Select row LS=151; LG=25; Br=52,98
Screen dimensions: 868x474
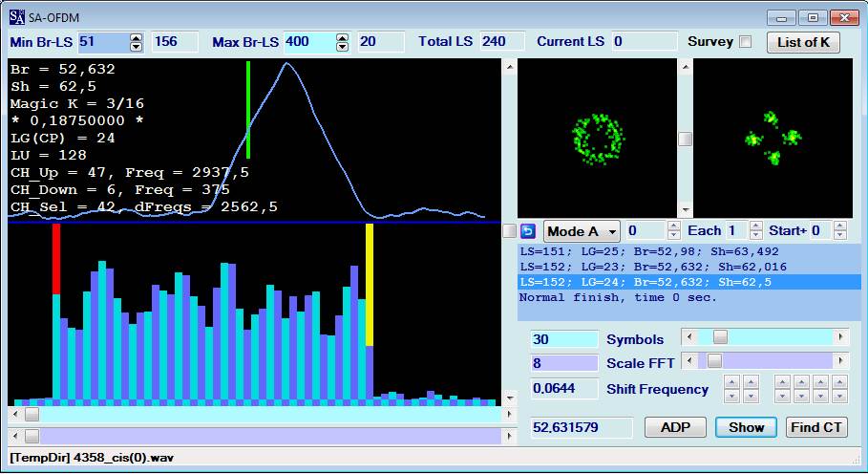(x=688, y=251)
